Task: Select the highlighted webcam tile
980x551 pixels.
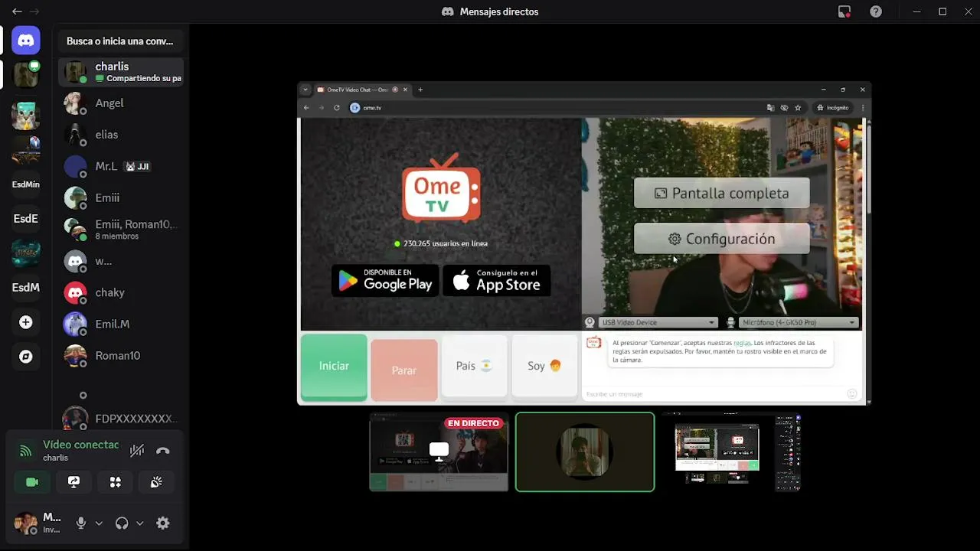Action: [585, 452]
